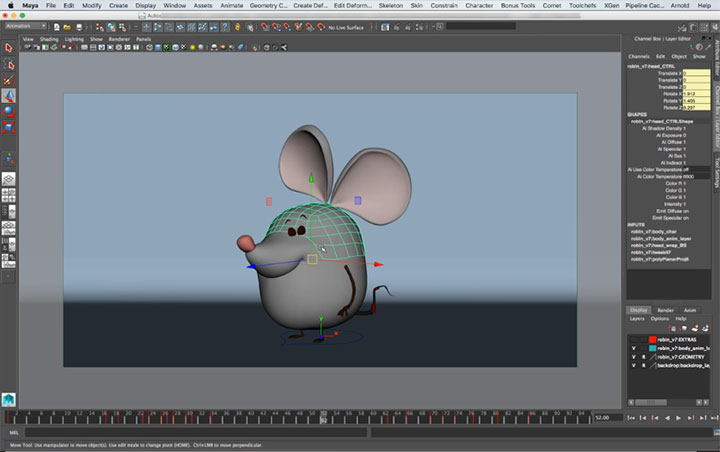
Task: Activate the Scale tool icon
Action: tap(9, 127)
